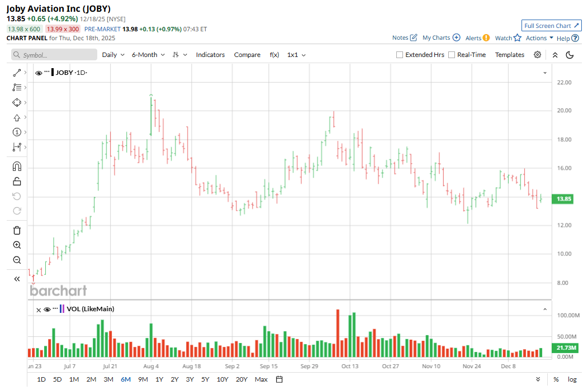
Task: Select the trend line drawing tool
Action: click(x=17, y=73)
